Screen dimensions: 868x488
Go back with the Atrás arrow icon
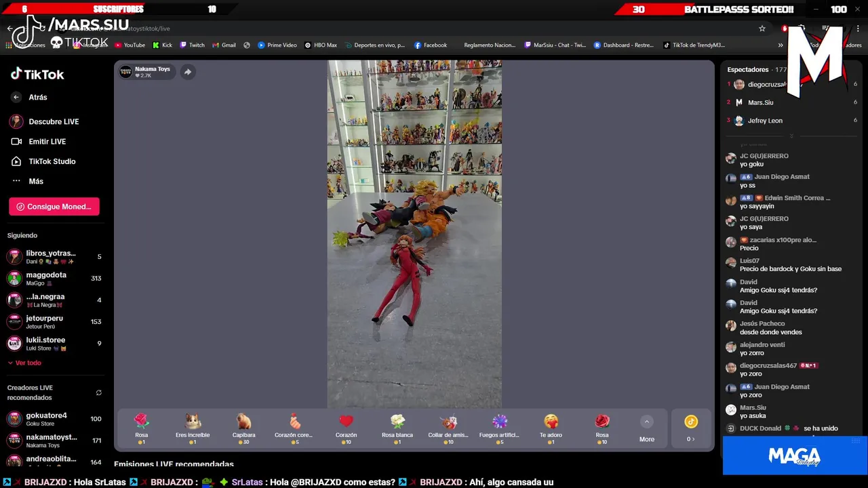pos(16,97)
